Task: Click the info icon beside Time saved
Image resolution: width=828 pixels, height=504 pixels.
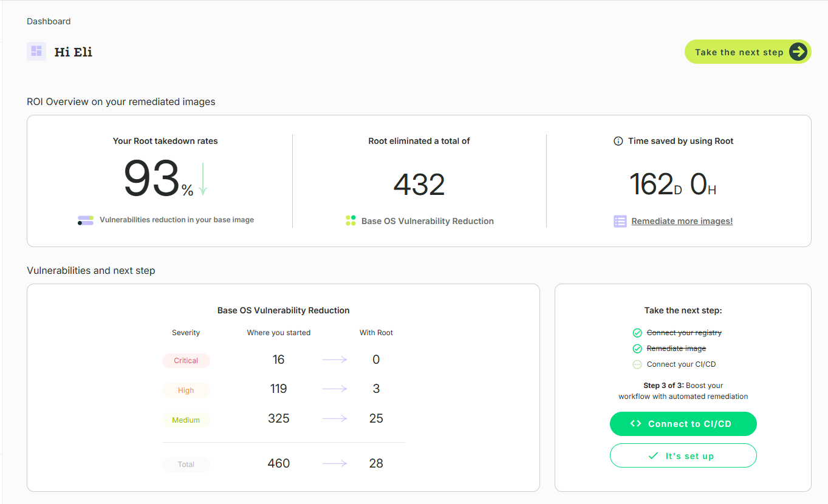Action: (618, 141)
